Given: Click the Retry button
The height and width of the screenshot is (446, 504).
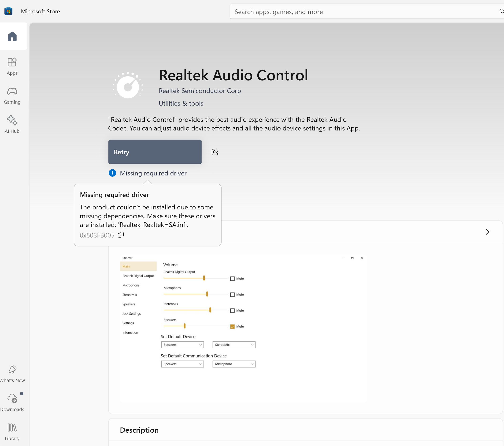Looking at the screenshot, I should coord(155,152).
